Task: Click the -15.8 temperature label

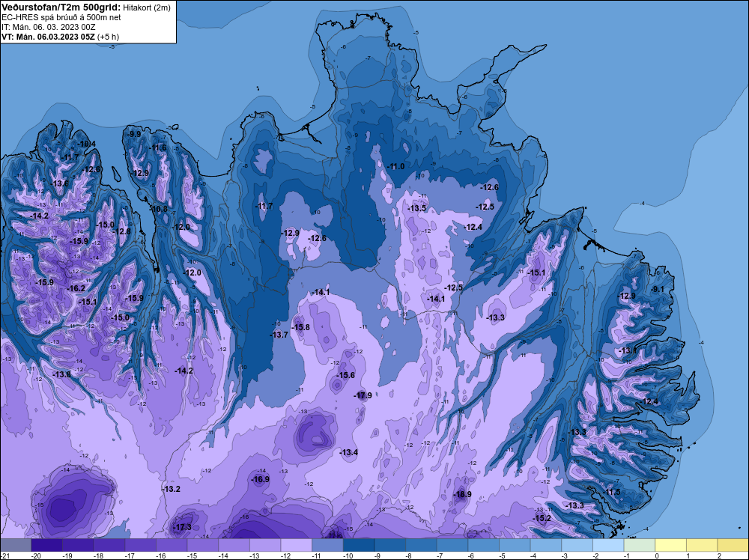Action: pyautogui.click(x=301, y=327)
